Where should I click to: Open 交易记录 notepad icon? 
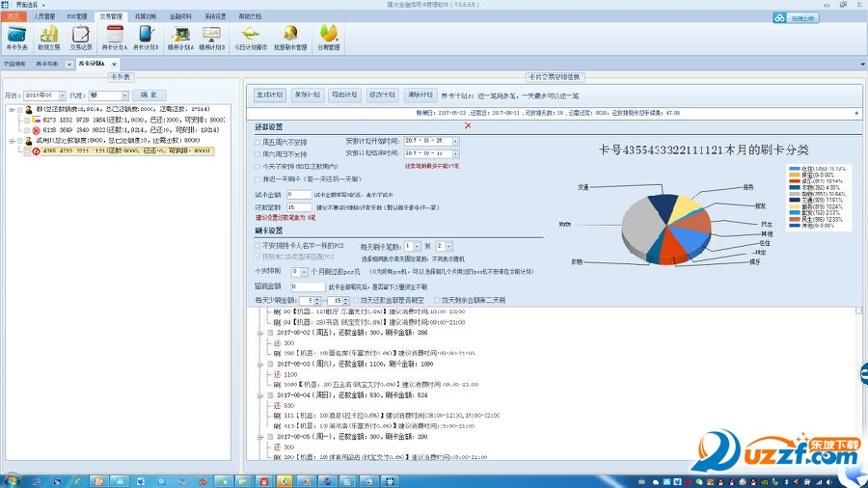click(x=81, y=39)
